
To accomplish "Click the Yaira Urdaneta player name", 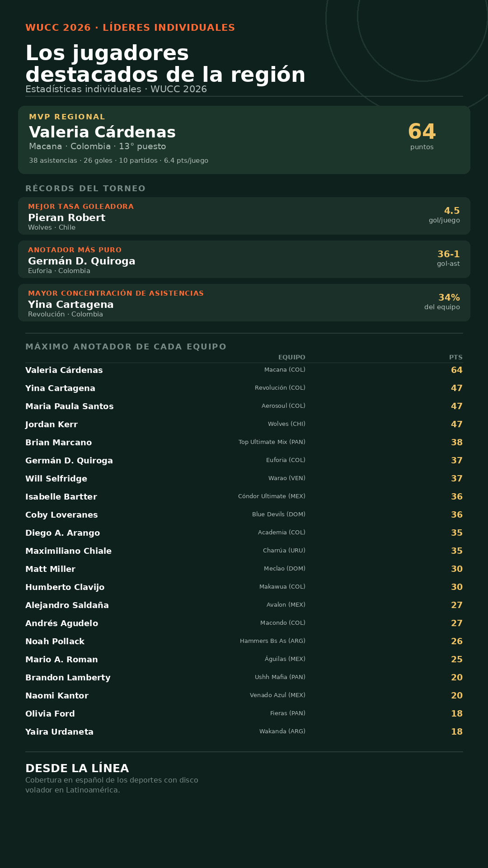I will coord(59,731).
